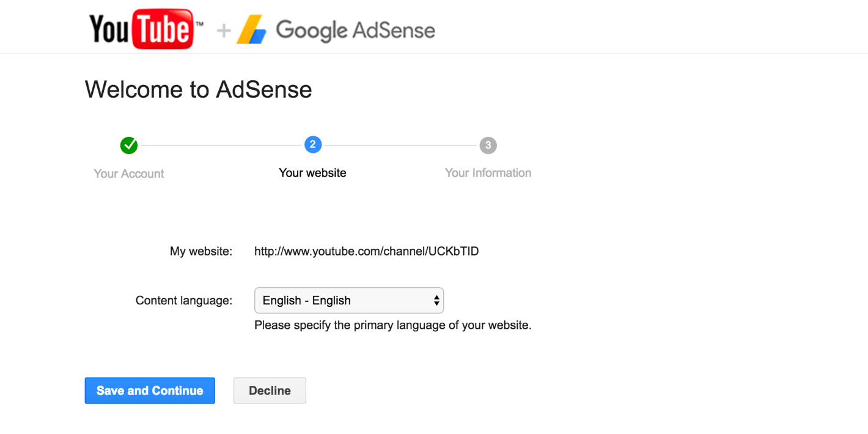868x434 pixels.
Task: Click the Content language label
Action: (x=184, y=301)
